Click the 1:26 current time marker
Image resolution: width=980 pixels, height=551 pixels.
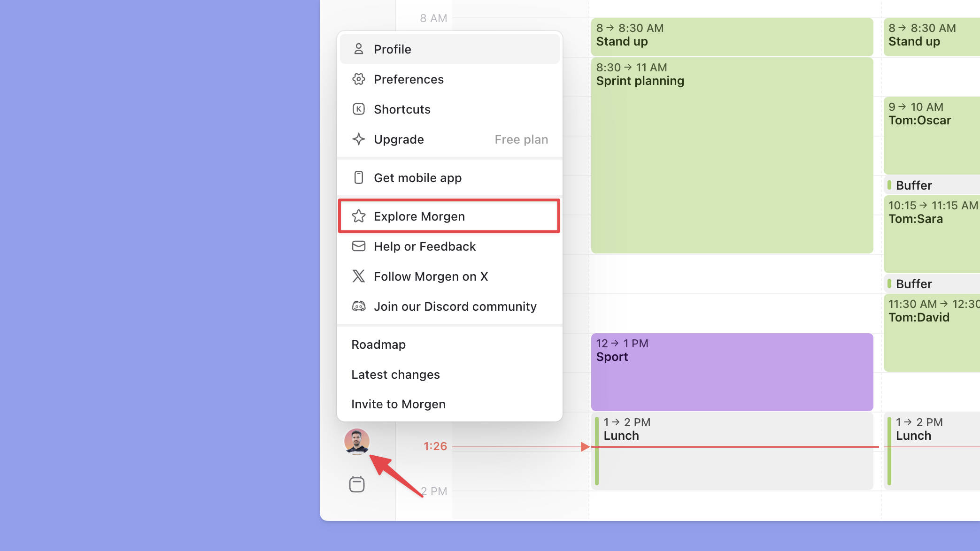(435, 446)
